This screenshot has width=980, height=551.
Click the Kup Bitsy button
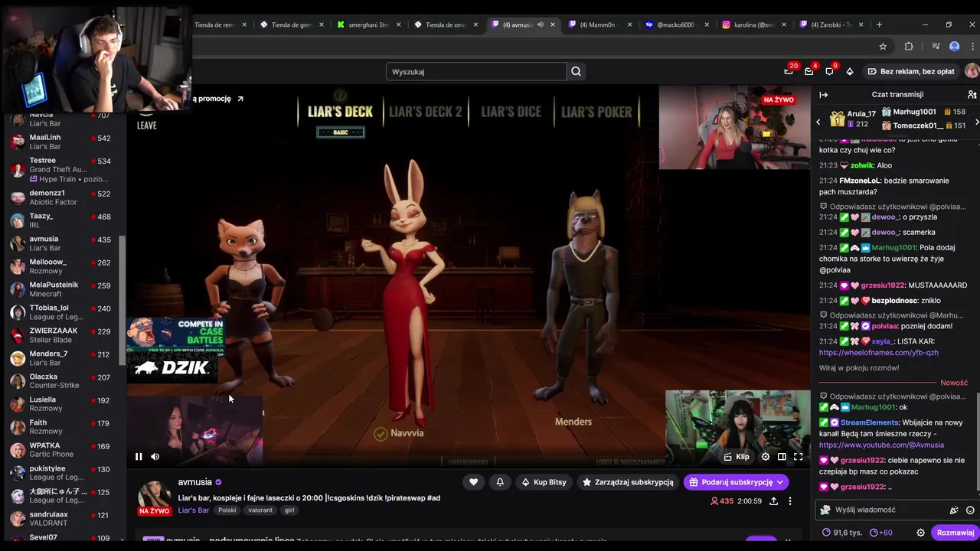click(544, 482)
